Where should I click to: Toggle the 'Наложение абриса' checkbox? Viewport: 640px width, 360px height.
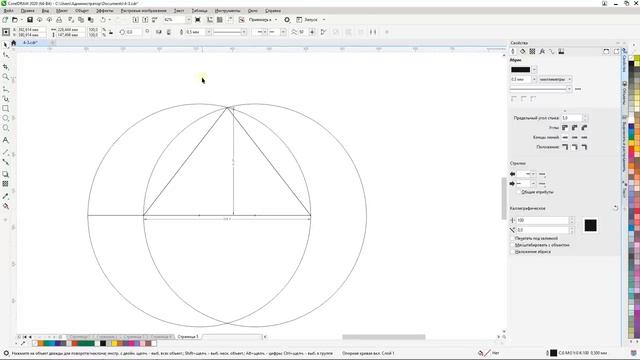point(512,252)
